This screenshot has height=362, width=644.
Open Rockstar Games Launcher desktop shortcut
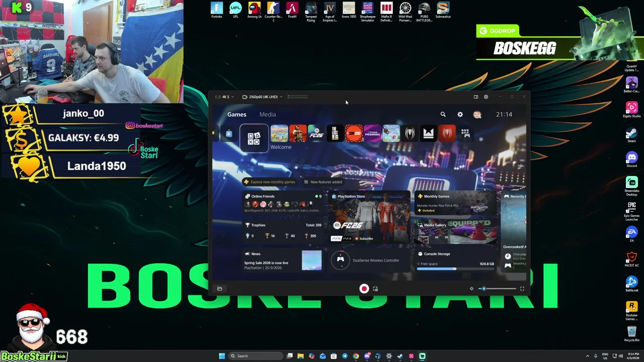(x=631, y=311)
